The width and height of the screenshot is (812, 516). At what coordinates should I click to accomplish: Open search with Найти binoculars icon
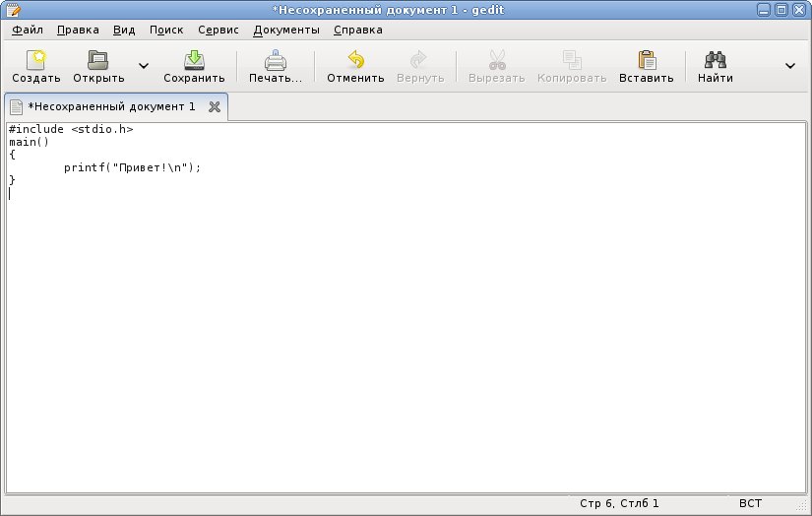(x=716, y=60)
